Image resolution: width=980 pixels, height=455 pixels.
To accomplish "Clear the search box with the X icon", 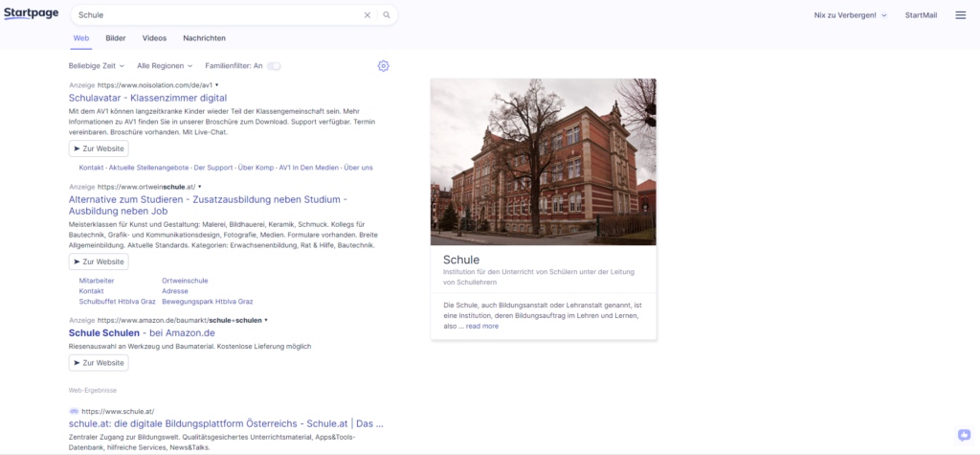I will pos(367,15).
